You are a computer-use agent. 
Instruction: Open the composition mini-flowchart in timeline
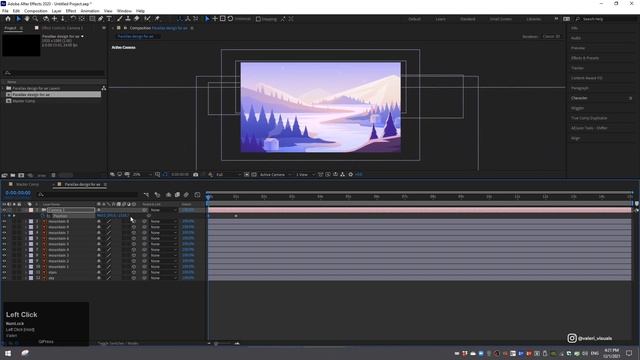tap(146, 195)
